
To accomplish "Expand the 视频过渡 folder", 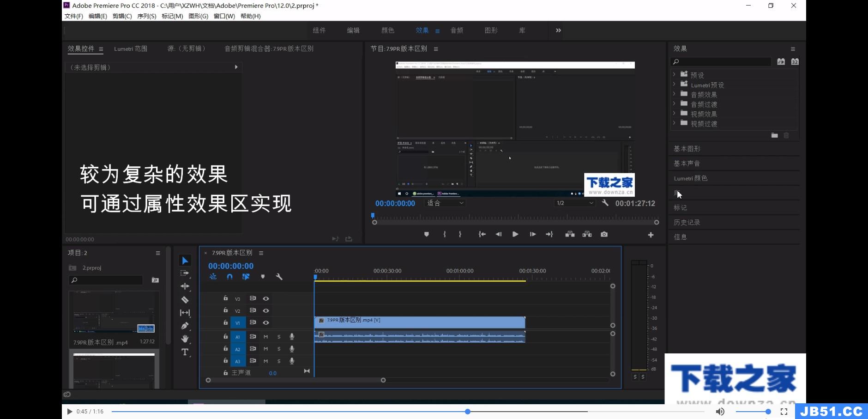I will click(674, 123).
